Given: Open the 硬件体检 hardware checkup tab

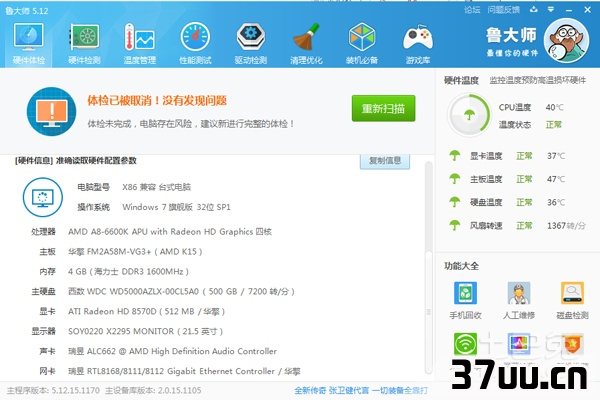Looking at the screenshot, I should (x=29, y=43).
